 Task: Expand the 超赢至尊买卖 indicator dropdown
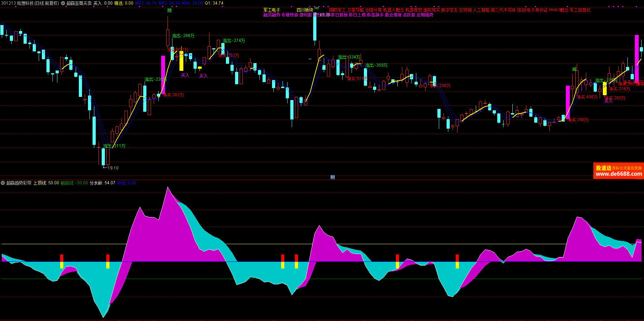tap(63, 3)
